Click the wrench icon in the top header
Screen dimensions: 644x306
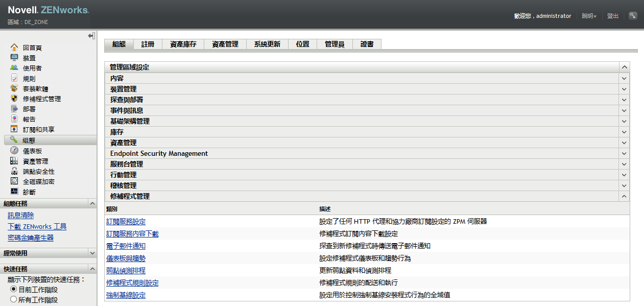[x=633, y=16]
